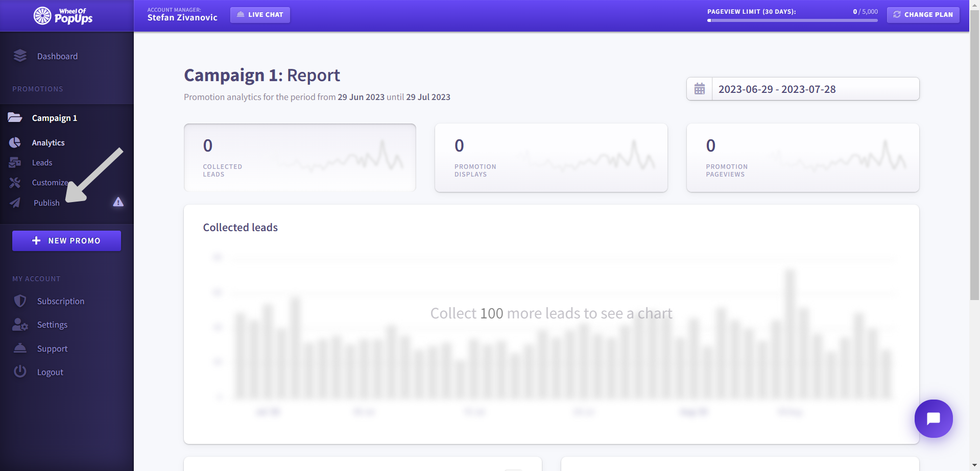Open Subscription in My Account
Screen dimensions: 980x471
click(x=61, y=302)
